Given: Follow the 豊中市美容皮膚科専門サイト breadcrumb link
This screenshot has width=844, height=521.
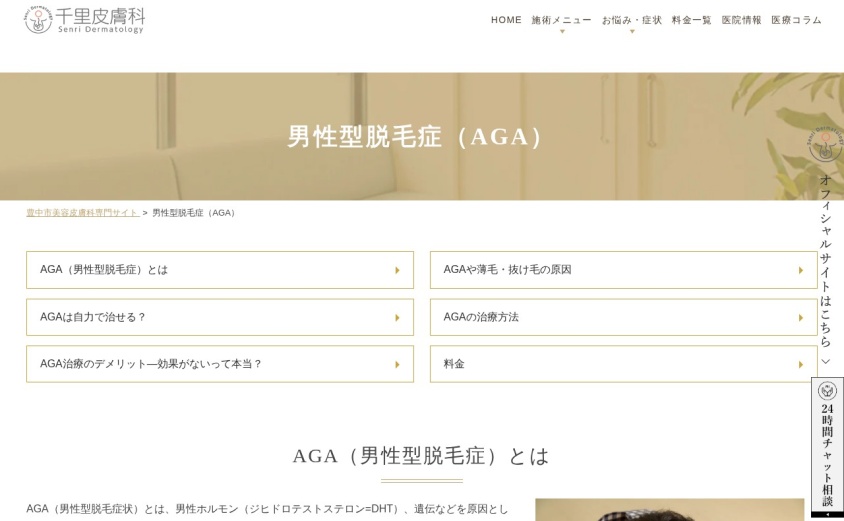Looking at the screenshot, I should coord(83,213).
